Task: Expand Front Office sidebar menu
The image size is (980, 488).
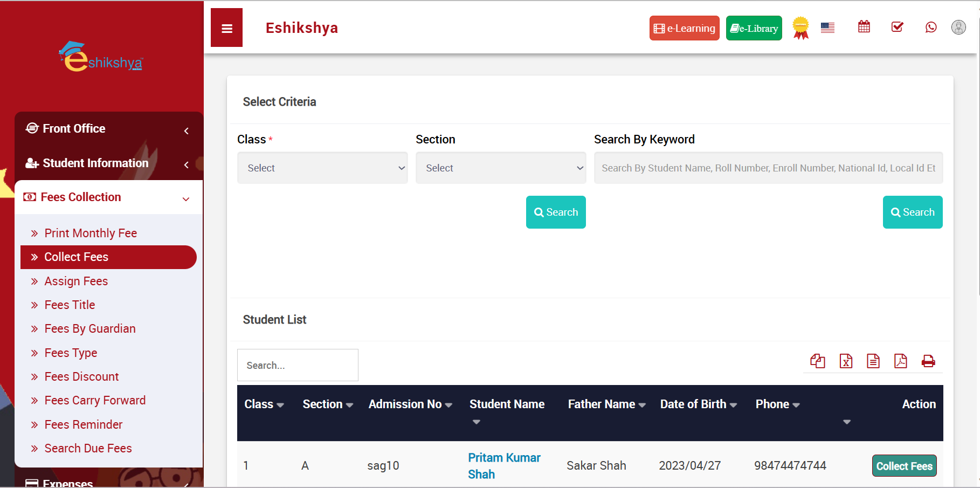Action: (109, 129)
